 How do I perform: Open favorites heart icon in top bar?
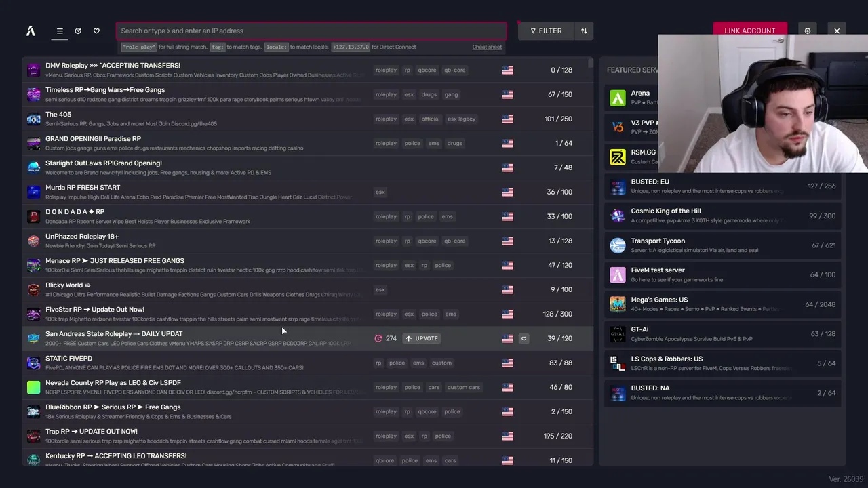pos(96,30)
